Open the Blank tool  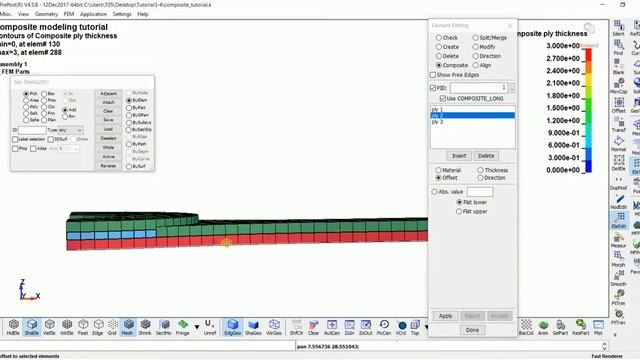(618, 66)
